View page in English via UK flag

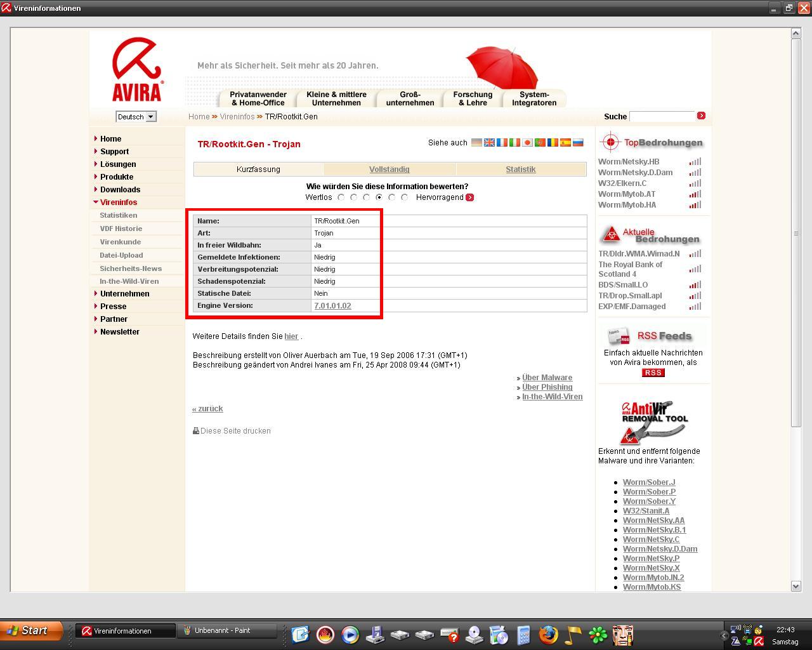(489, 143)
